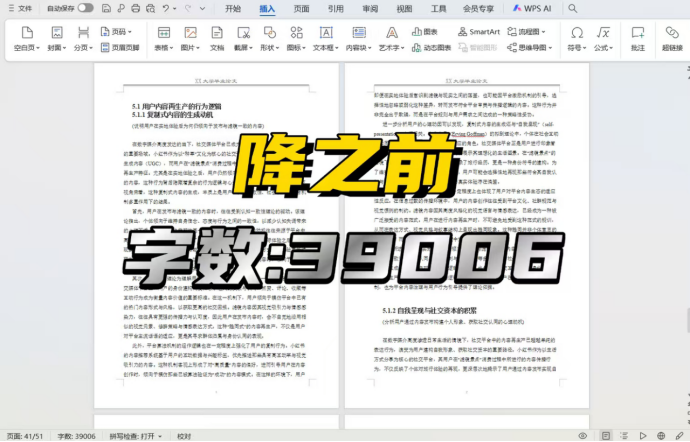Click the print icon in quick toolbar
Screen dimensions: 690x442
(136, 8)
